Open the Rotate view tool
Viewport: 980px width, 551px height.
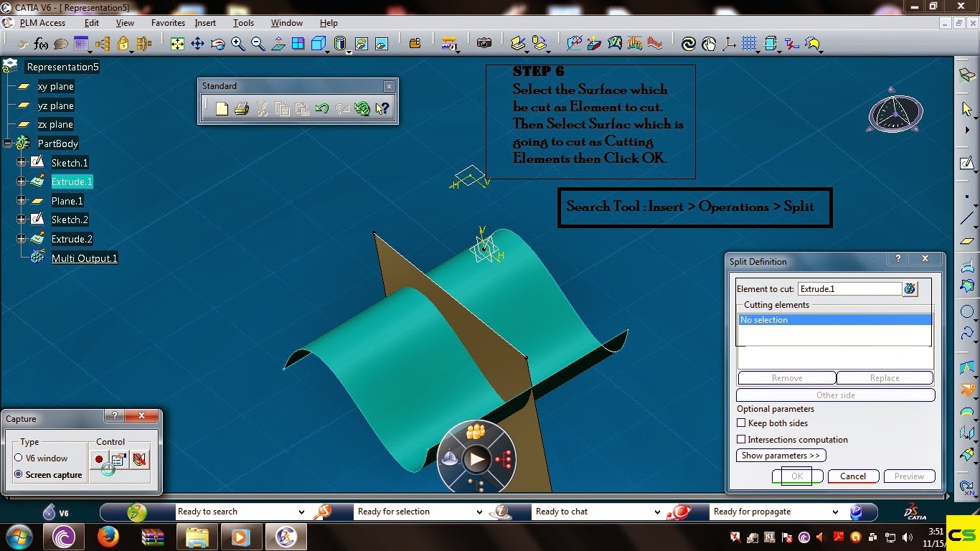[218, 43]
